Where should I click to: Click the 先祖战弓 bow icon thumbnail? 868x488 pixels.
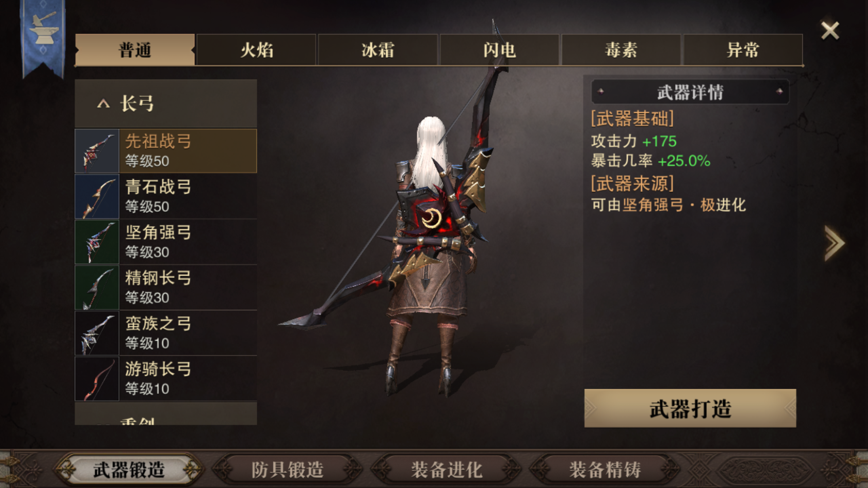[x=97, y=151]
